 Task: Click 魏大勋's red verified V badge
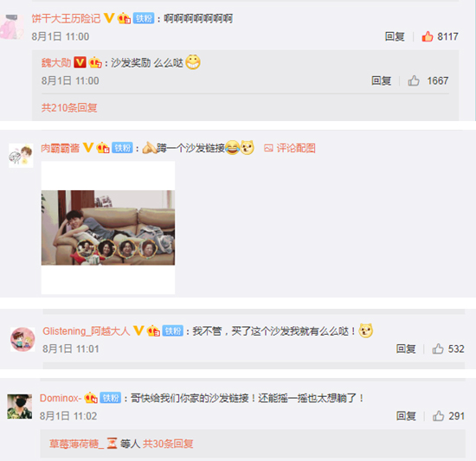80,62
